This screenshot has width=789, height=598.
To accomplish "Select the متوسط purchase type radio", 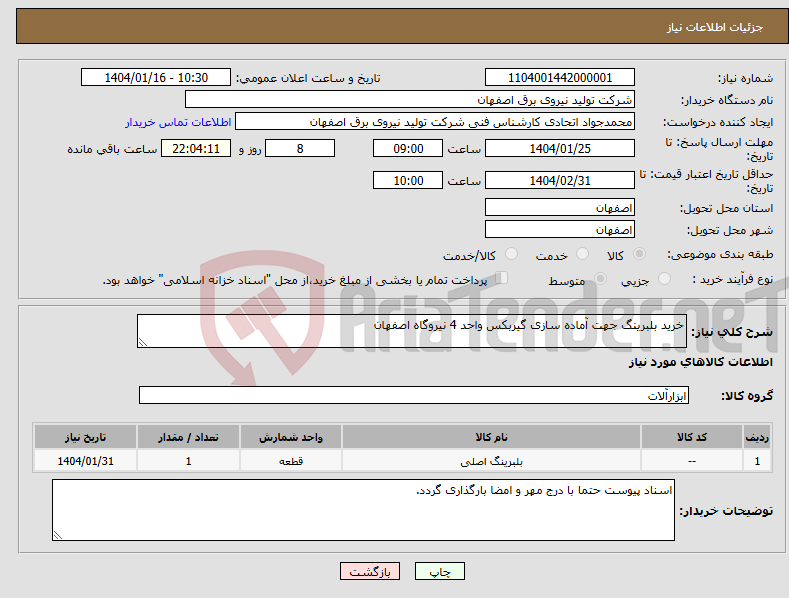I will (x=600, y=278).
